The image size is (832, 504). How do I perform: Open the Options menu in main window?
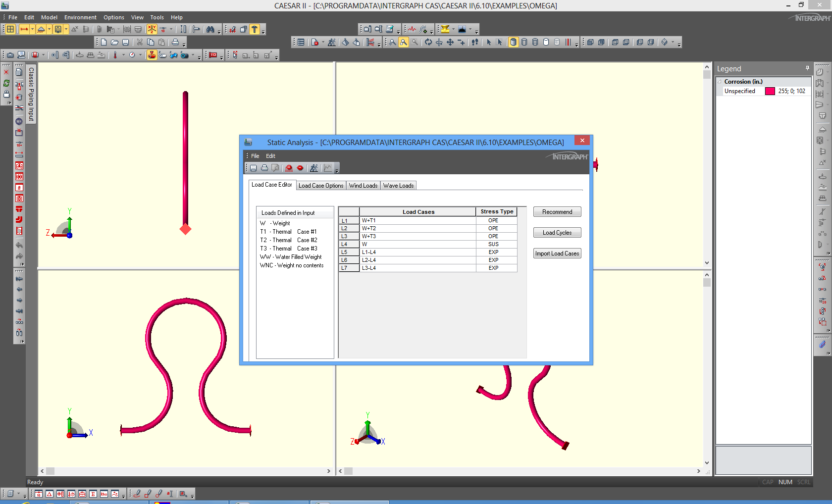coord(114,17)
